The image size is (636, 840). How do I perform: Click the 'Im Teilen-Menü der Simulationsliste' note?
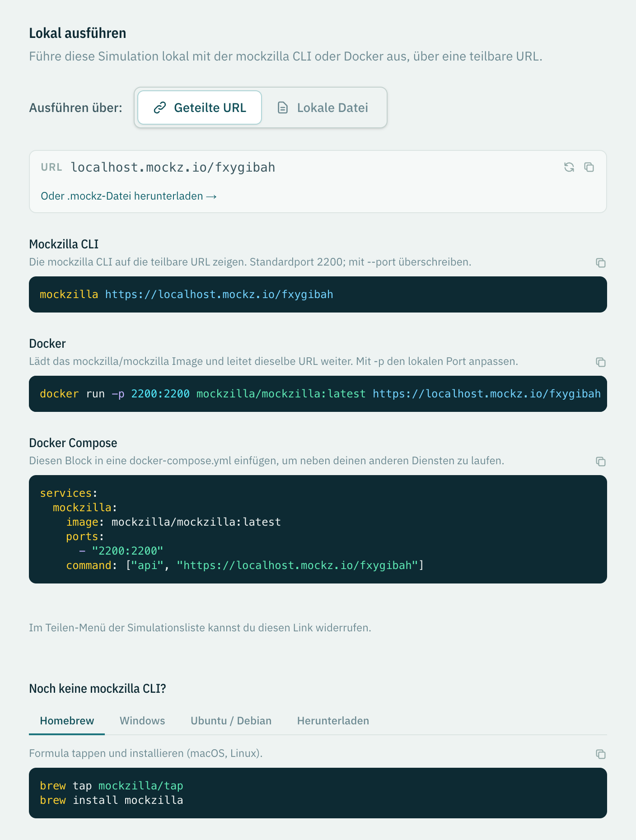pyautogui.click(x=200, y=628)
